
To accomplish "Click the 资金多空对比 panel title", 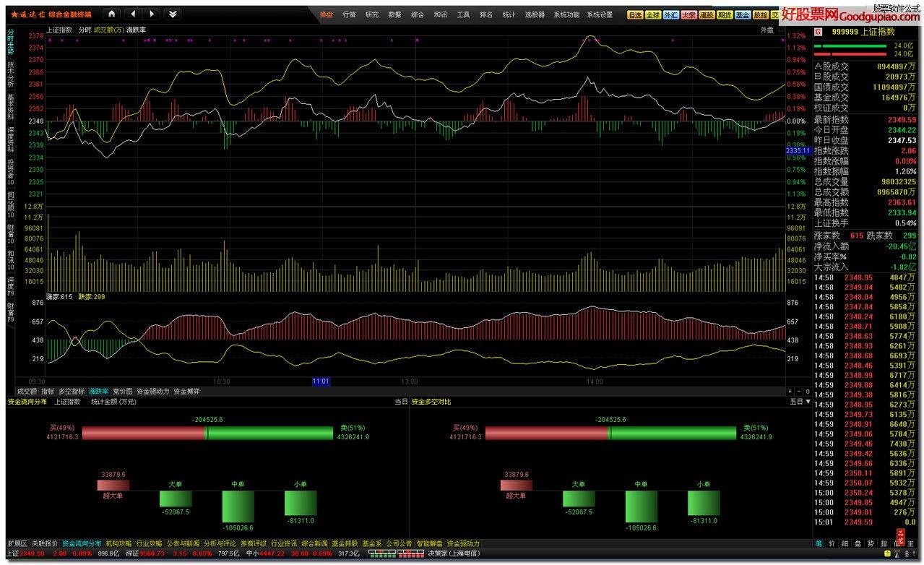I will tap(431, 401).
